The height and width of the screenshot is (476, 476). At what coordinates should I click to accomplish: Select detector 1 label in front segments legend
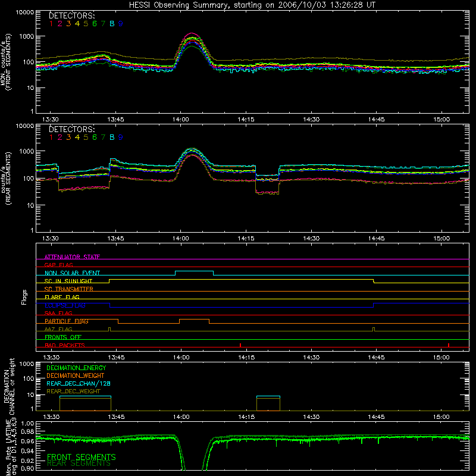pyautogui.click(x=51, y=24)
